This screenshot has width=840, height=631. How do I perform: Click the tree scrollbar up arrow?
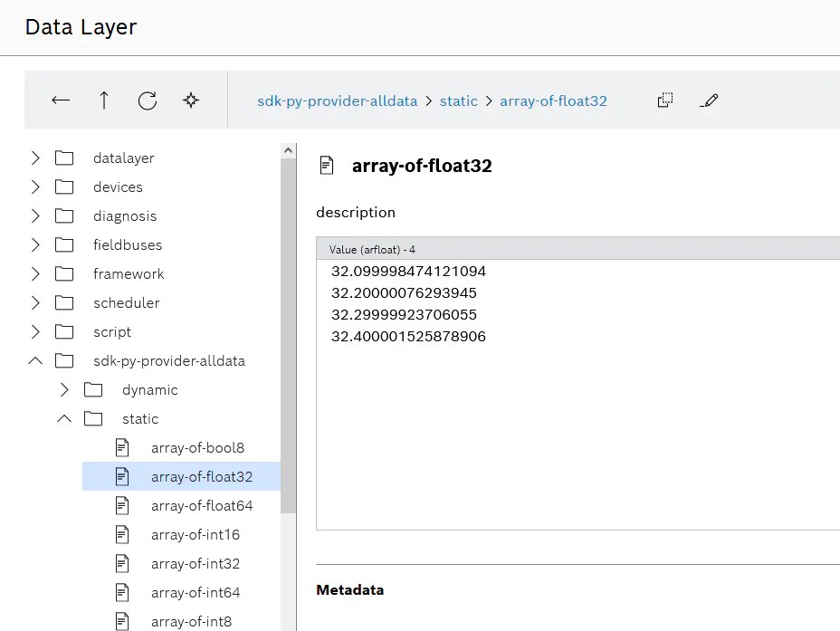click(x=288, y=150)
